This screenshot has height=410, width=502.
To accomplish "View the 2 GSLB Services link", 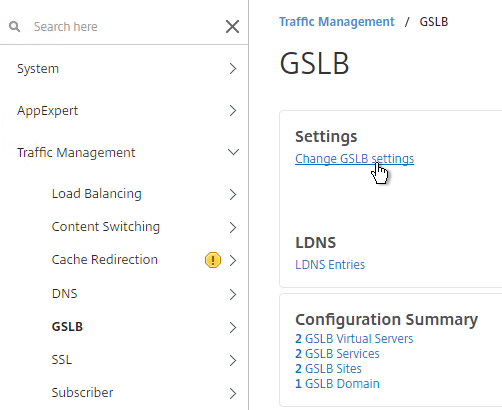I will pyautogui.click(x=337, y=354).
